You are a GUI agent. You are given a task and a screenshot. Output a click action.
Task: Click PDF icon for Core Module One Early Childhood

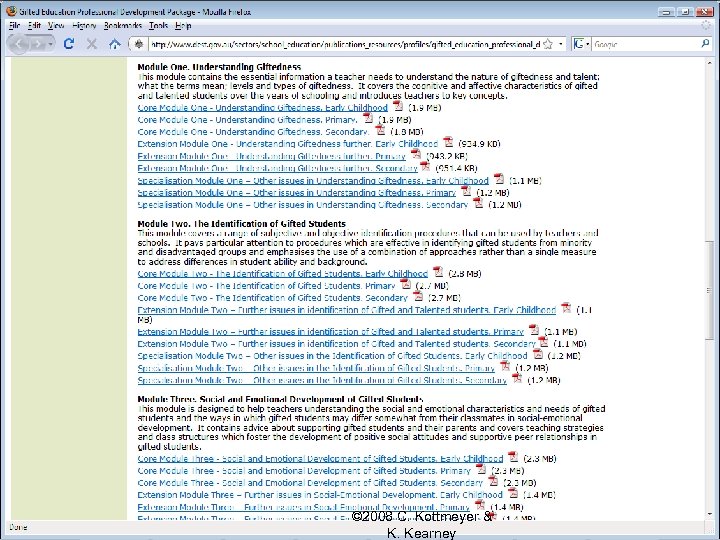pos(398,106)
